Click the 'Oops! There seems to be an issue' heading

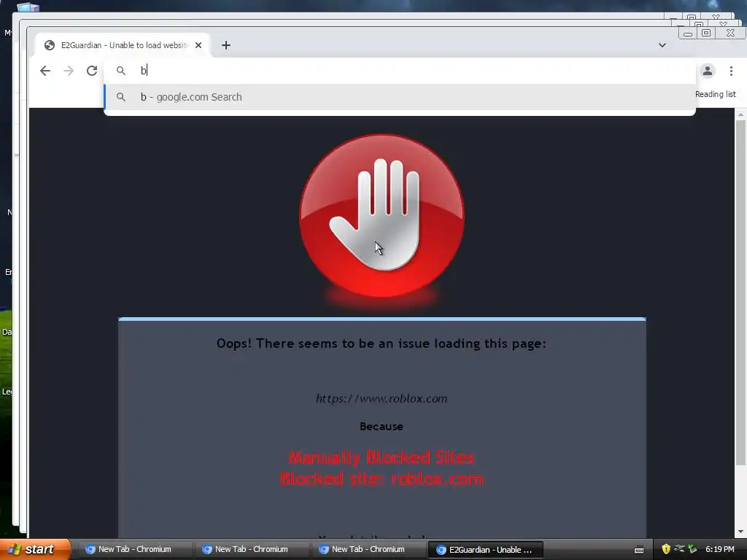click(x=382, y=343)
